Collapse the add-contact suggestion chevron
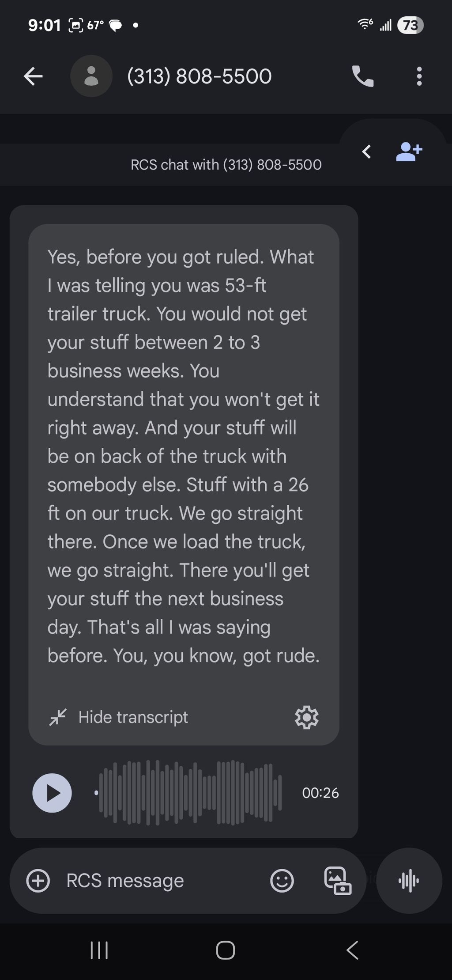This screenshot has width=452, height=980. (366, 152)
